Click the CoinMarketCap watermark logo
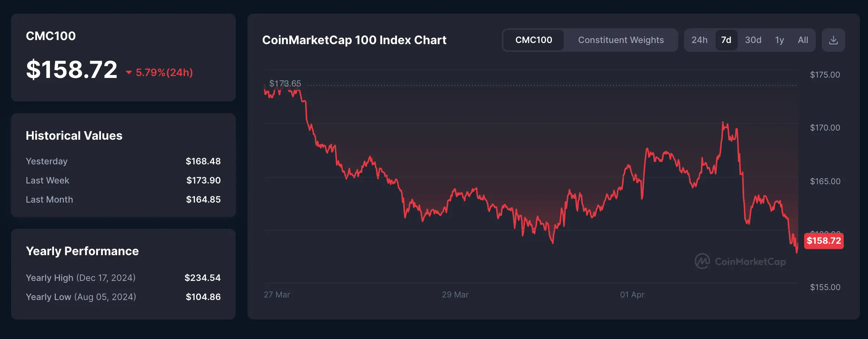 [x=740, y=261]
